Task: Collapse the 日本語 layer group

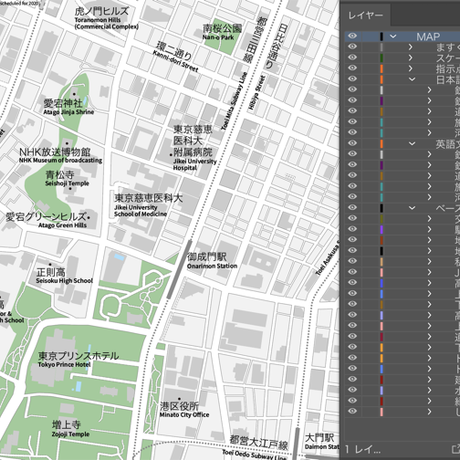Action: coord(412,79)
